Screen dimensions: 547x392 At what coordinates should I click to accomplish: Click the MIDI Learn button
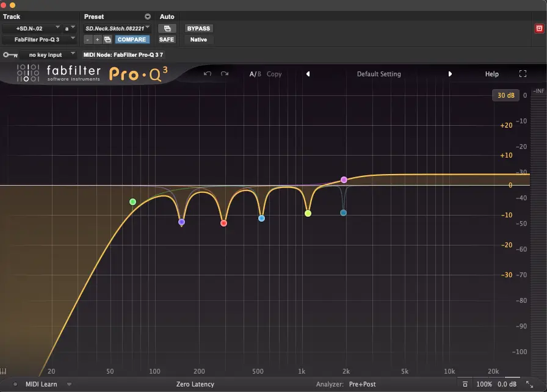pos(41,384)
